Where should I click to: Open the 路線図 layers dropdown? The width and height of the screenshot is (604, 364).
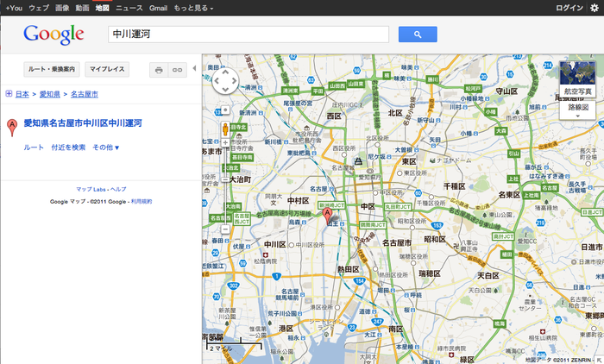tap(578, 110)
